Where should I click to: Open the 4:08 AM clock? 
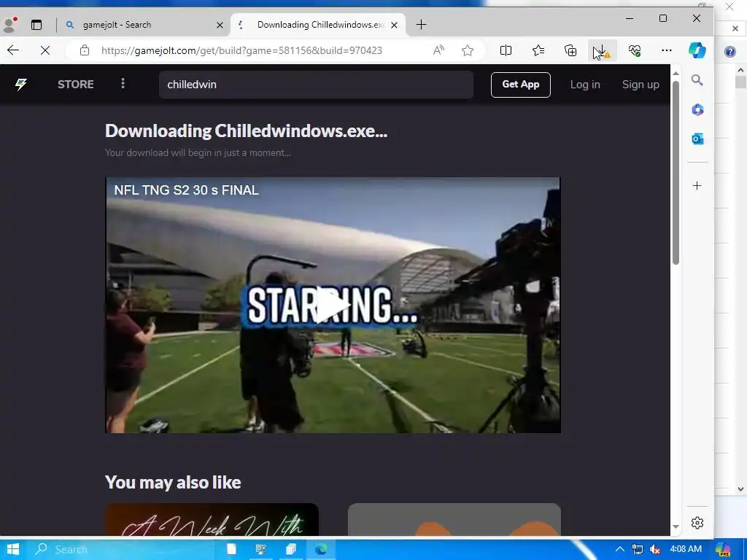point(686,549)
